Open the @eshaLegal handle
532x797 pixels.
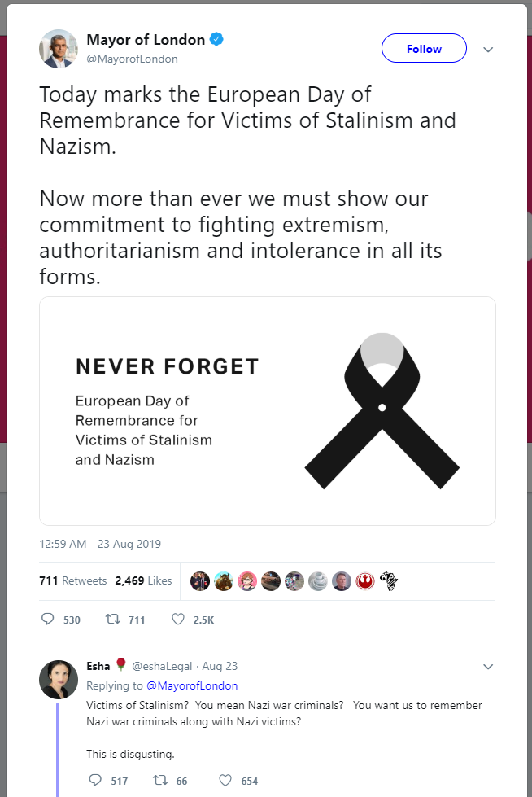[162, 667]
